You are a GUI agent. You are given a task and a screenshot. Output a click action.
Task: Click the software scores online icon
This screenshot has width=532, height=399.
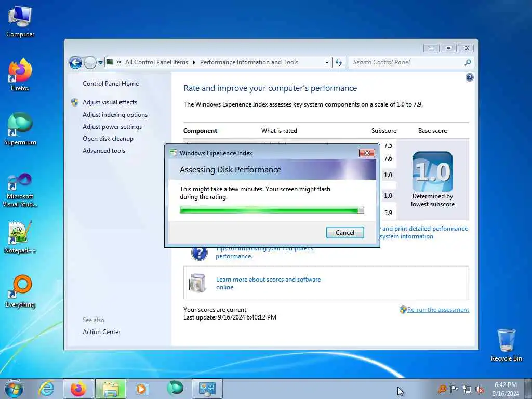(x=197, y=283)
